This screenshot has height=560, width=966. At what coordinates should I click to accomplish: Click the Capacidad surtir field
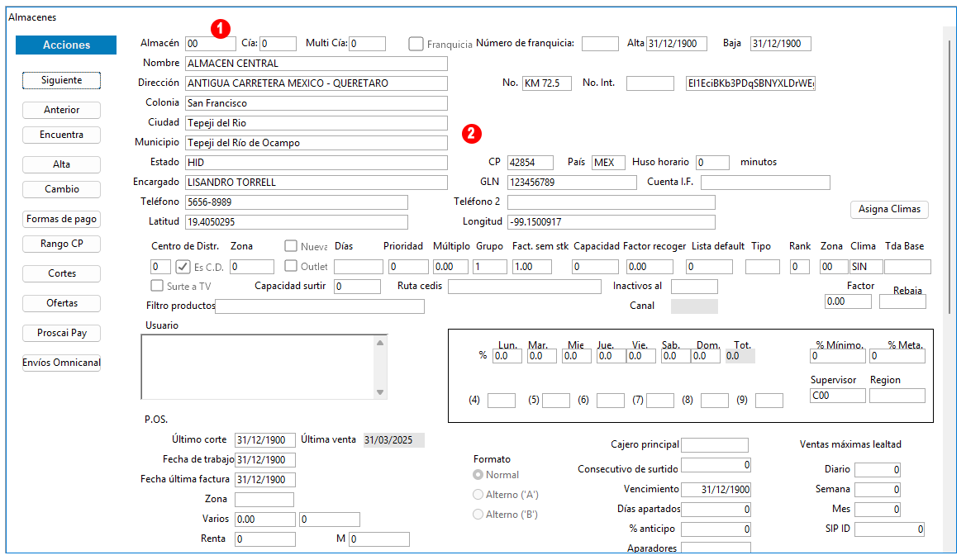click(x=357, y=287)
